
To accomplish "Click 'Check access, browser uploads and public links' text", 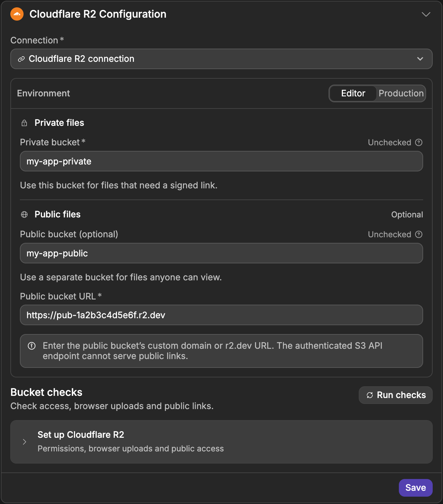I will tap(112, 406).
